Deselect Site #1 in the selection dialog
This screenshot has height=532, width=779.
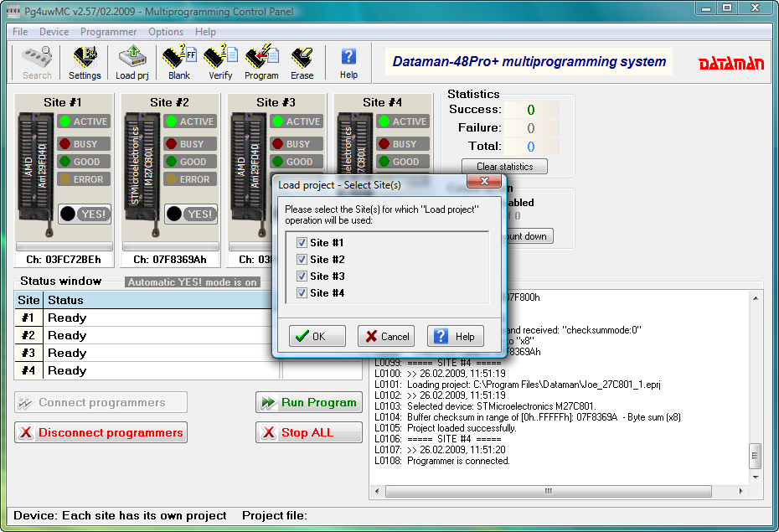coord(302,242)
